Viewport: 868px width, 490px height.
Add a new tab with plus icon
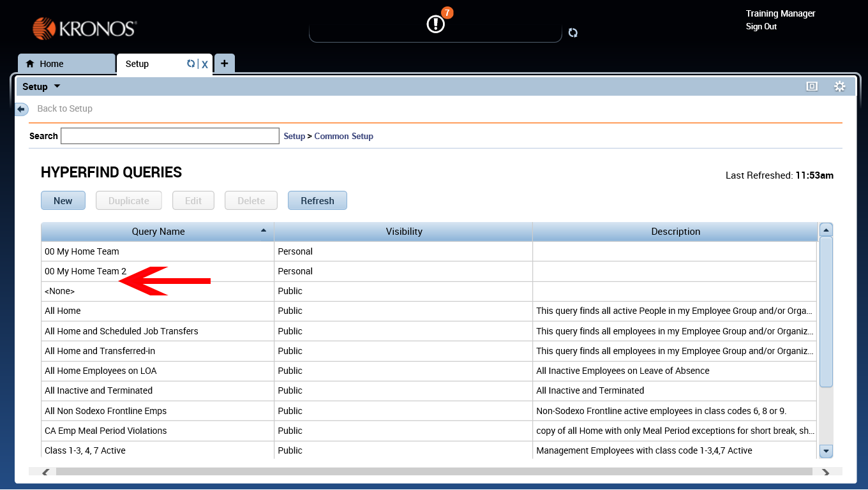point(225,63)
